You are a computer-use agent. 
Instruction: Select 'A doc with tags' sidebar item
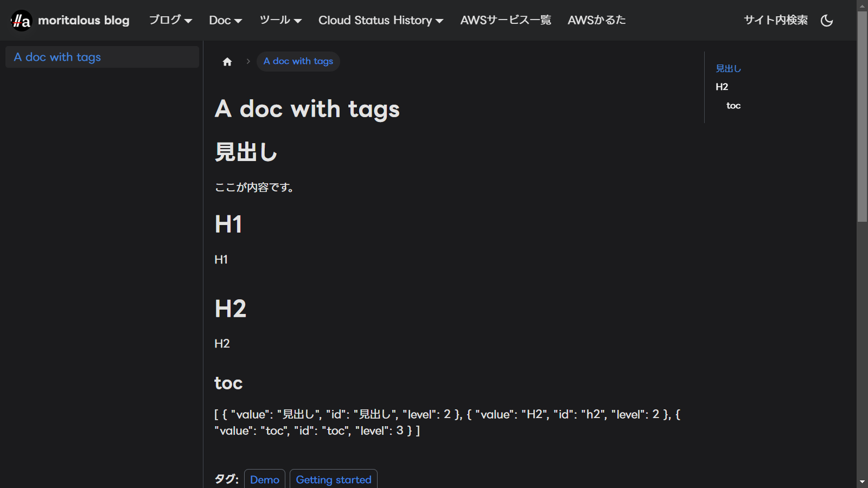58,57
